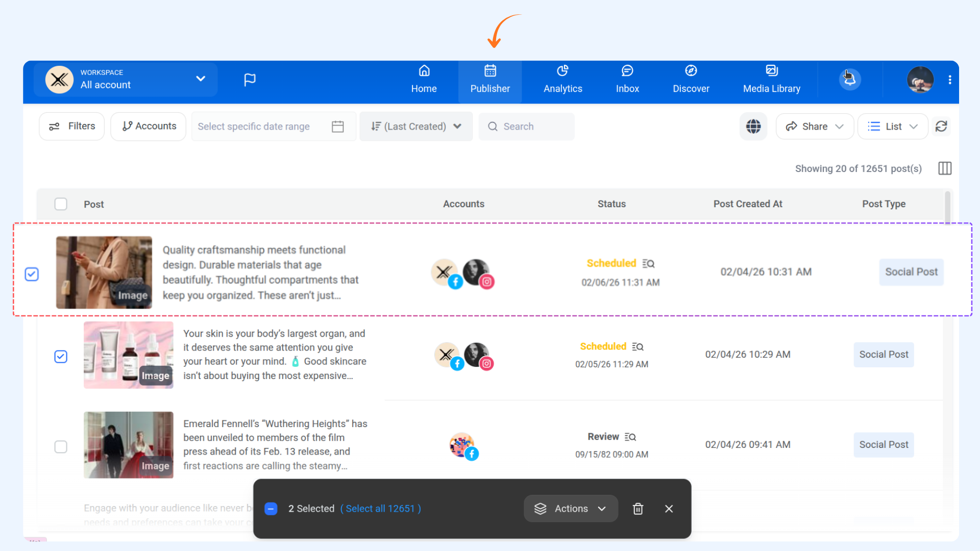980x551 pixels.
Task: Click the post table vertical scrollbar
Action: (x=947, y=207)
